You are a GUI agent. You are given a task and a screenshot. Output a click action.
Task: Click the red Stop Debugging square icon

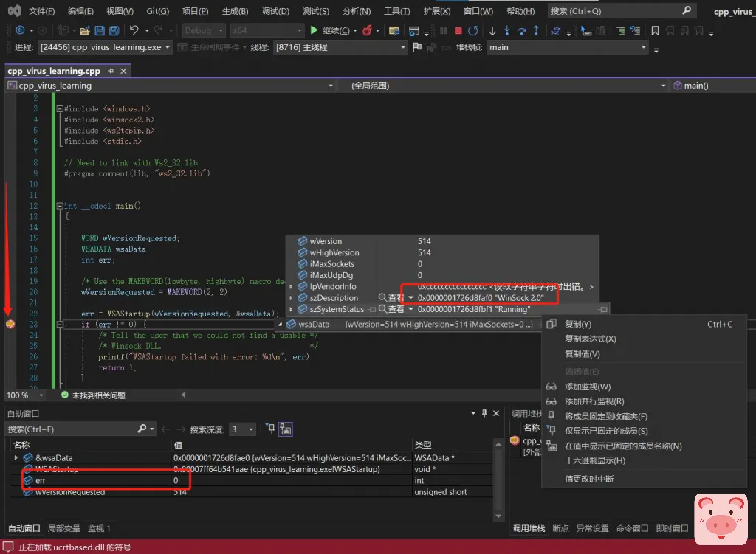[x=458, y=30]
